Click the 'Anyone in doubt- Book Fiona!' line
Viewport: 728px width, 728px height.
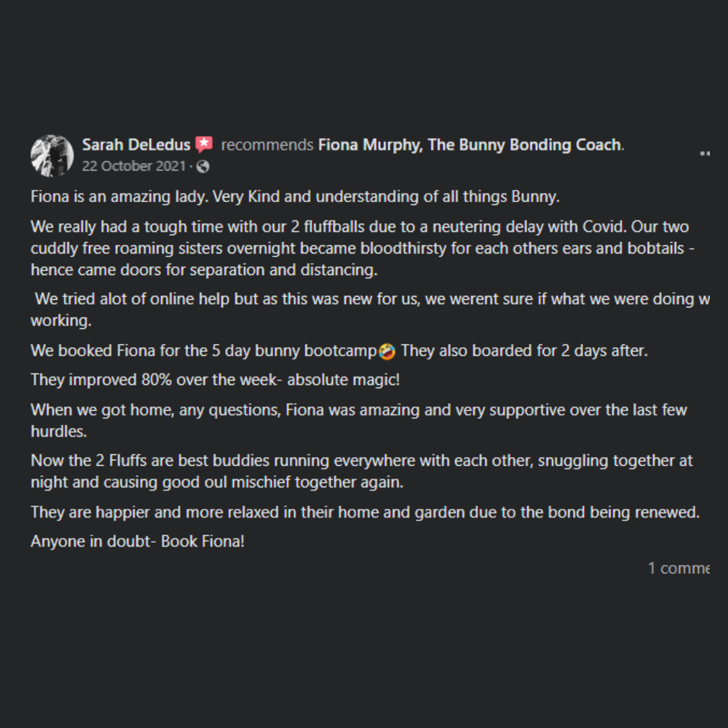[x=138, y=541]
